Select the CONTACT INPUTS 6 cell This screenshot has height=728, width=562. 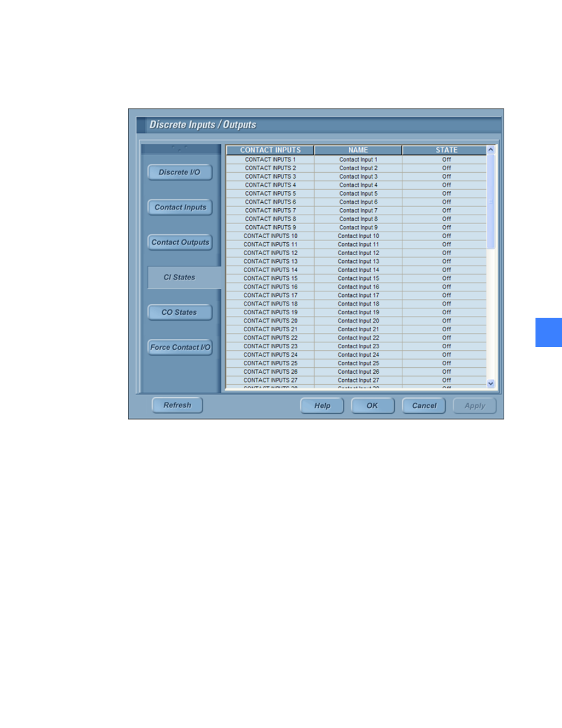270,202
